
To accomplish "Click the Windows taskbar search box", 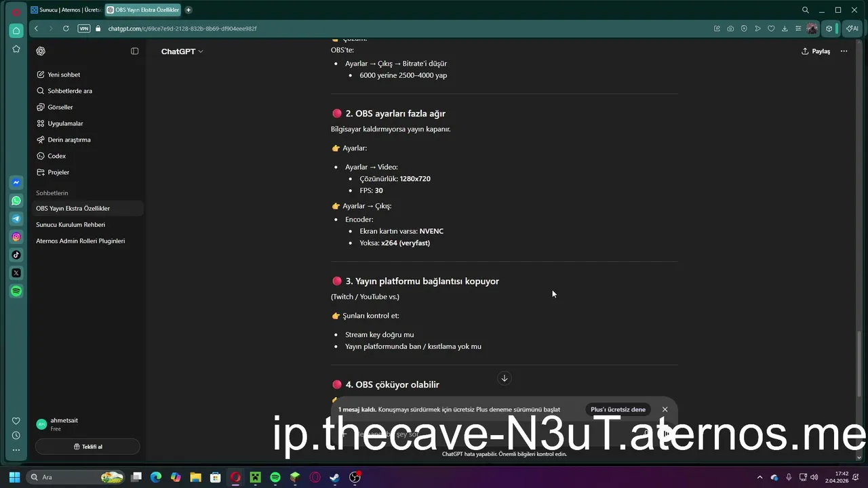I will 76,477.
